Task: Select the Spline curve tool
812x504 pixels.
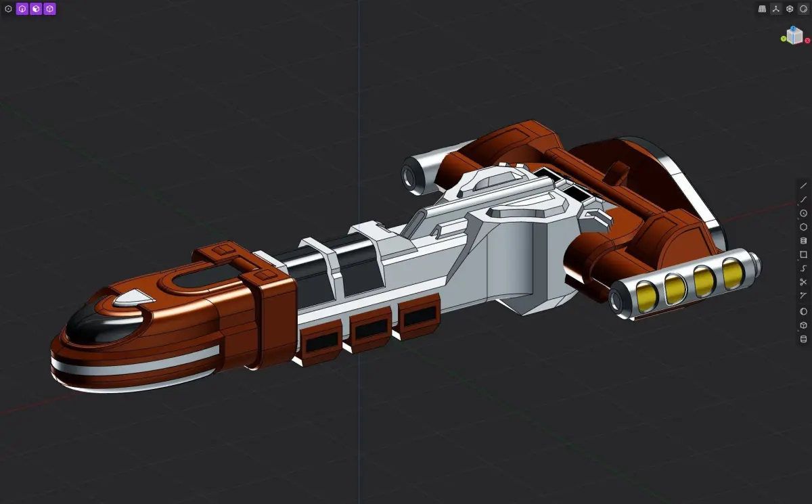Action: (803, 268)
